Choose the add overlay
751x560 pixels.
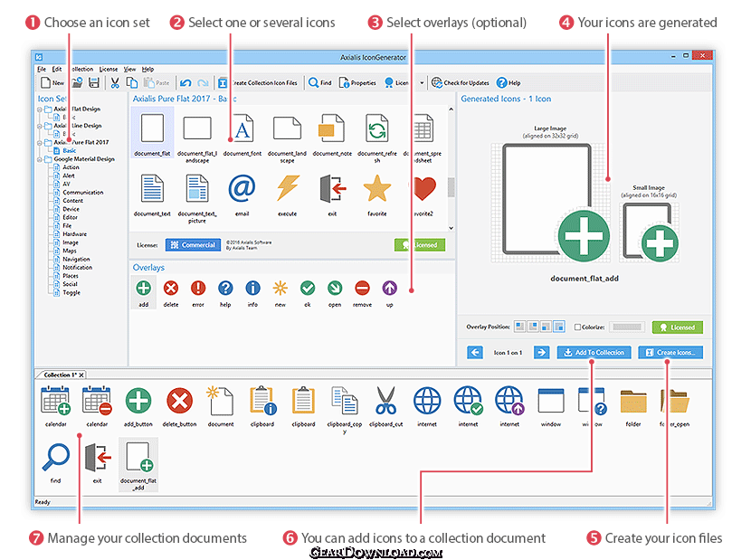point(144,293)
